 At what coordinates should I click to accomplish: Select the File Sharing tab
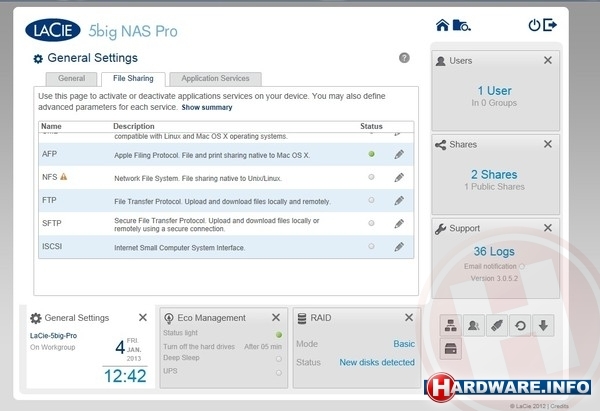[133, 78]
